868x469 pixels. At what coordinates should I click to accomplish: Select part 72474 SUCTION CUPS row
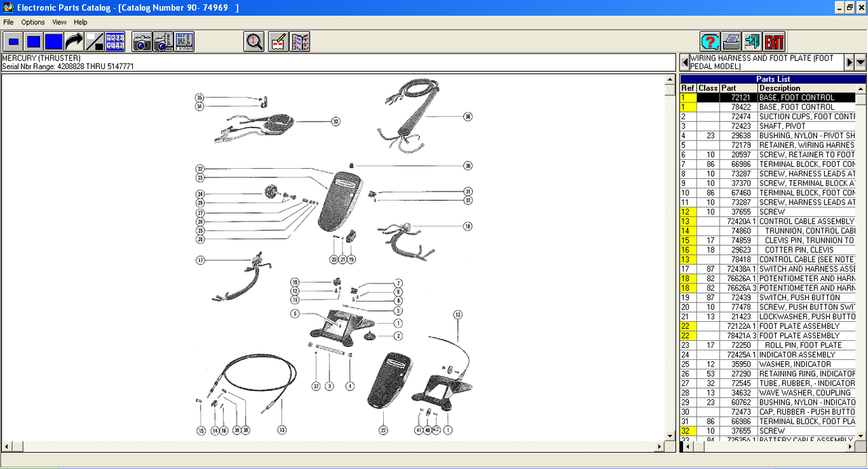(768, 117)
